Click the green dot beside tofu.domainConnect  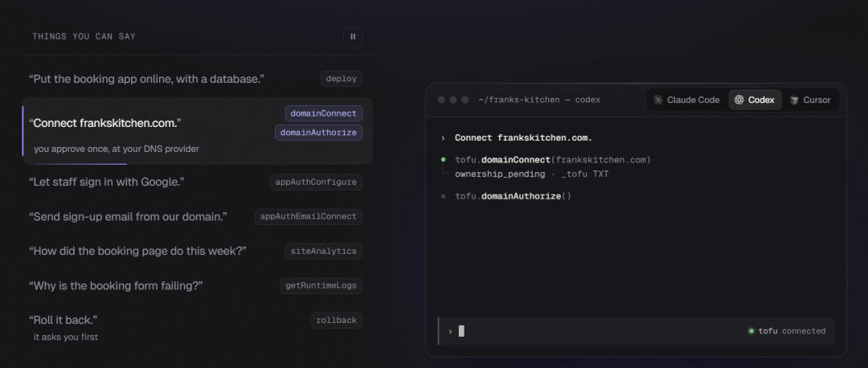[443, 159]
